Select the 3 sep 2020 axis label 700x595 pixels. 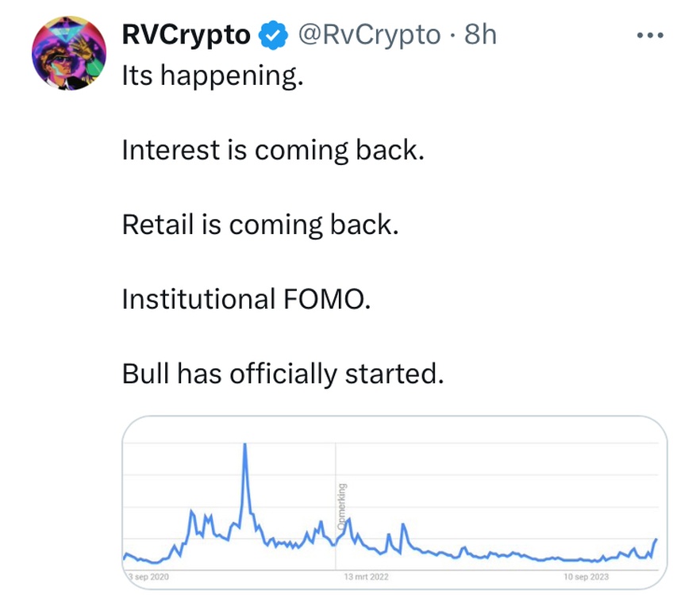[x=148, y=577]
